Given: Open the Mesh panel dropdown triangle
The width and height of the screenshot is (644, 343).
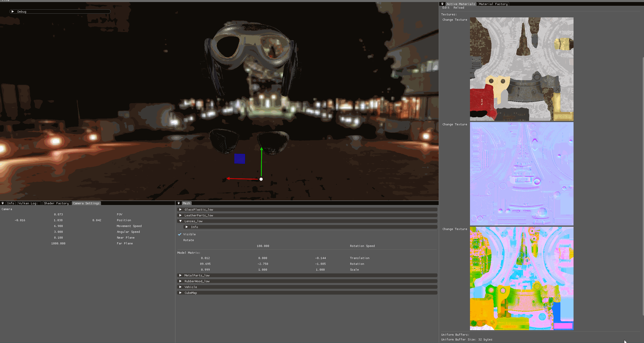Looking at the screenshot, I should tap(179, 203).
